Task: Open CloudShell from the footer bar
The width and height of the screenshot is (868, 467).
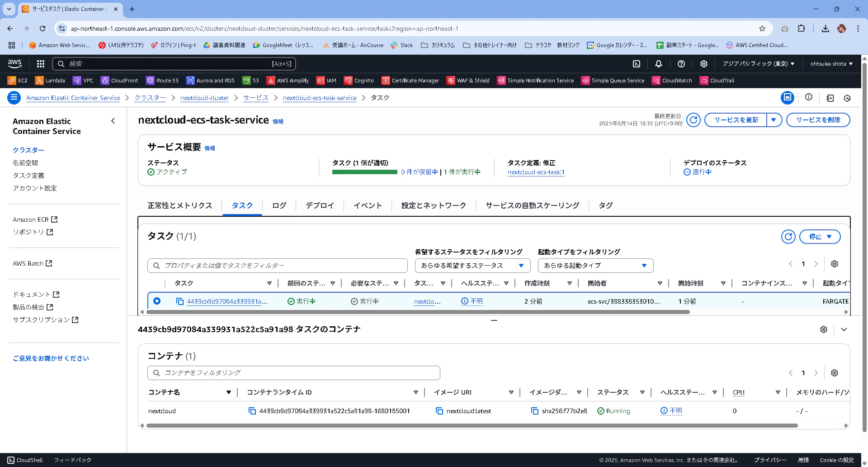Action: click(x=25, y=460)
